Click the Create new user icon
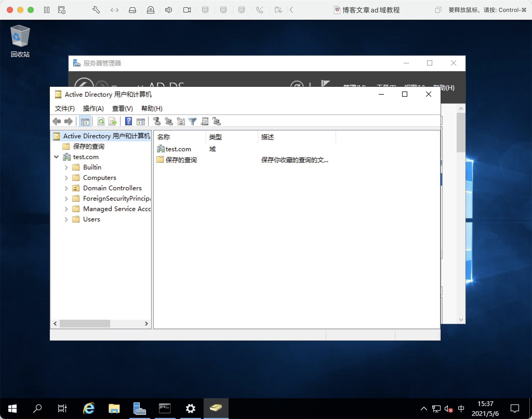Image resolution: width=532 pixels, height=419 pixels. [x=157, y=121]
